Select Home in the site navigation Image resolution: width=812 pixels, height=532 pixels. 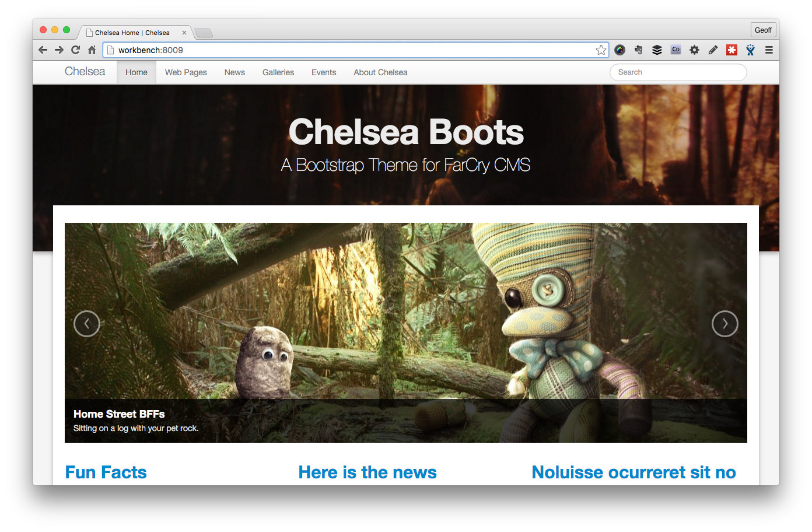pyautogui.click(x=136, y=72)
